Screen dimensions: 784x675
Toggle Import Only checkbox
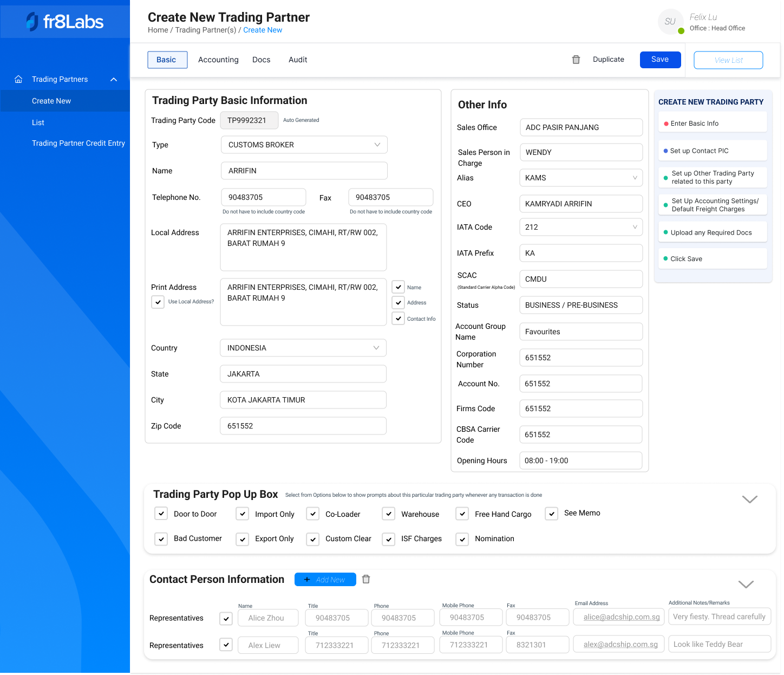(x=243, y=514)
